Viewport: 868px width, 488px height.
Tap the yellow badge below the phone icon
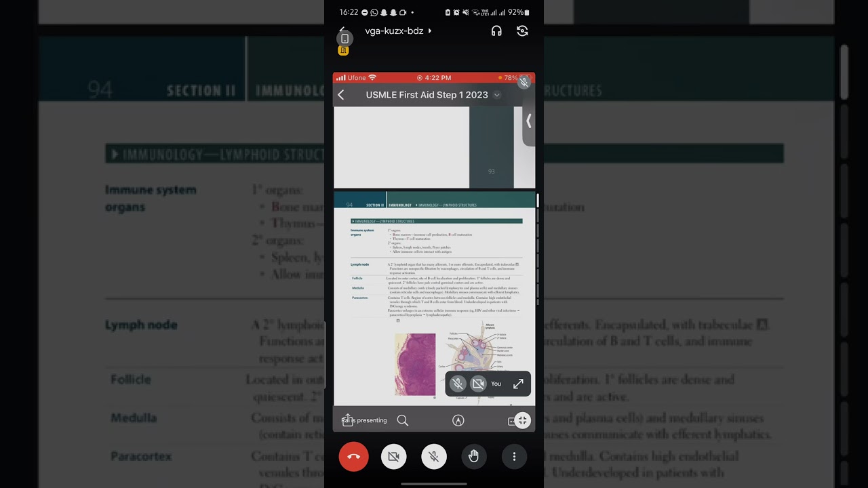pyautogui.click(x=344, y=51)
